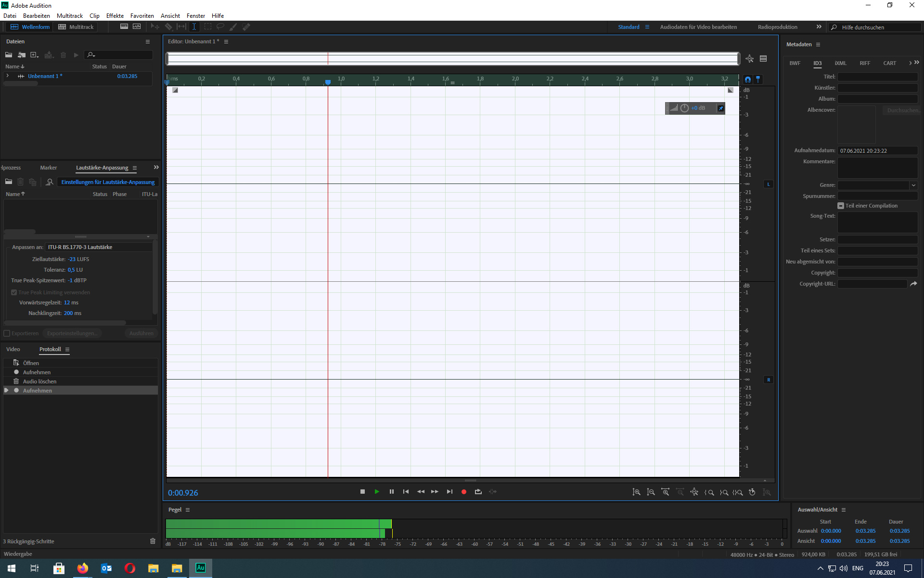
Task: Click the zoom in amplitude icon
Action: point(636,492)
